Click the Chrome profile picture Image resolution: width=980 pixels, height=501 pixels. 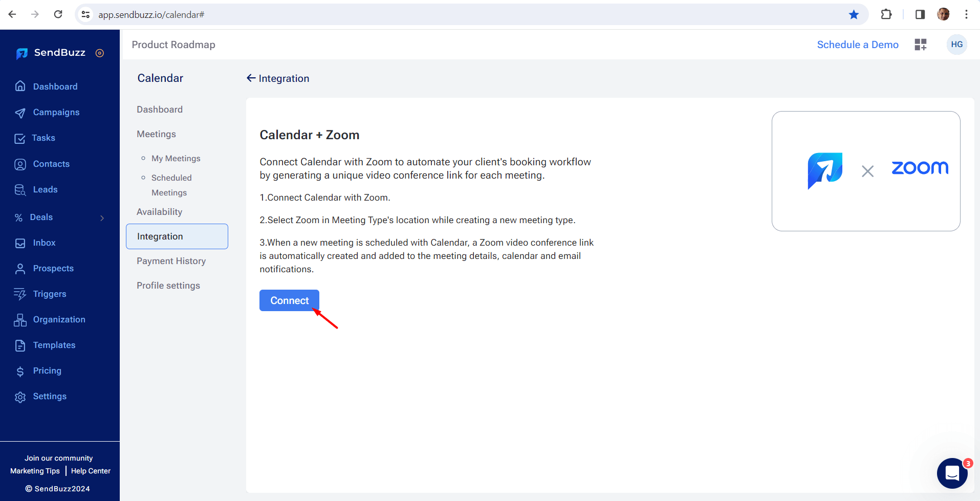pos(943,14)
